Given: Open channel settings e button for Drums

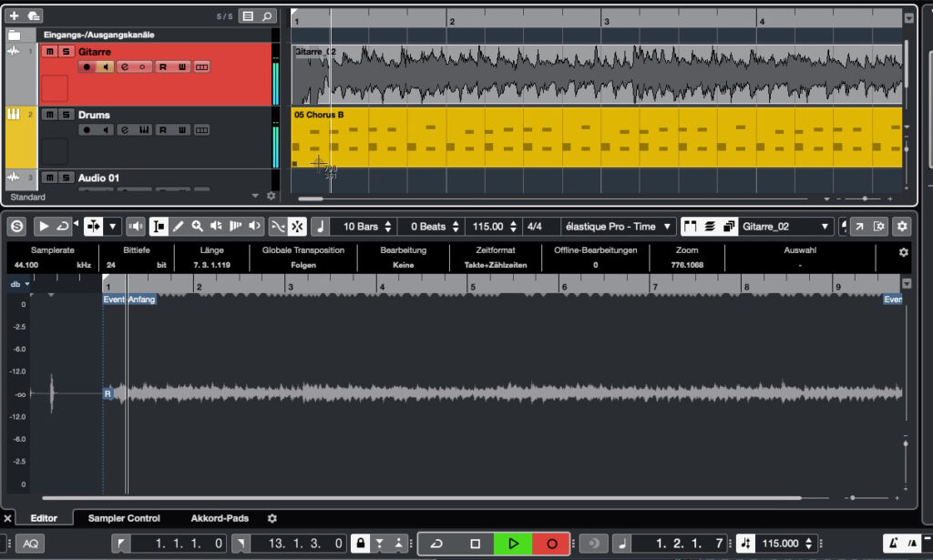Looking at the screenshot, I should 125,130.
